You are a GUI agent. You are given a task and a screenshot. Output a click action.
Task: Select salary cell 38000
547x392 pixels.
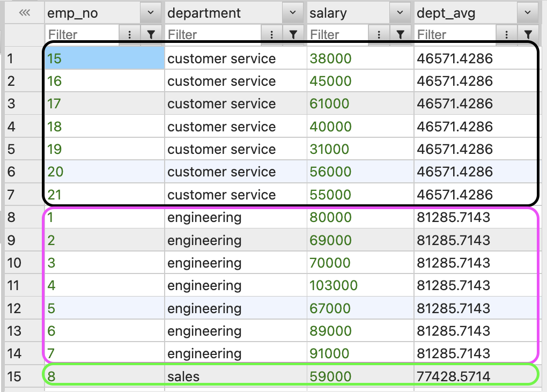tap(360, 58)
